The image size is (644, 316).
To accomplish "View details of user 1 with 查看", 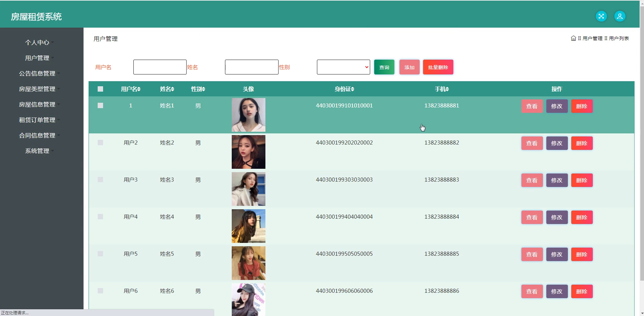I will click(x=532, y=106).
